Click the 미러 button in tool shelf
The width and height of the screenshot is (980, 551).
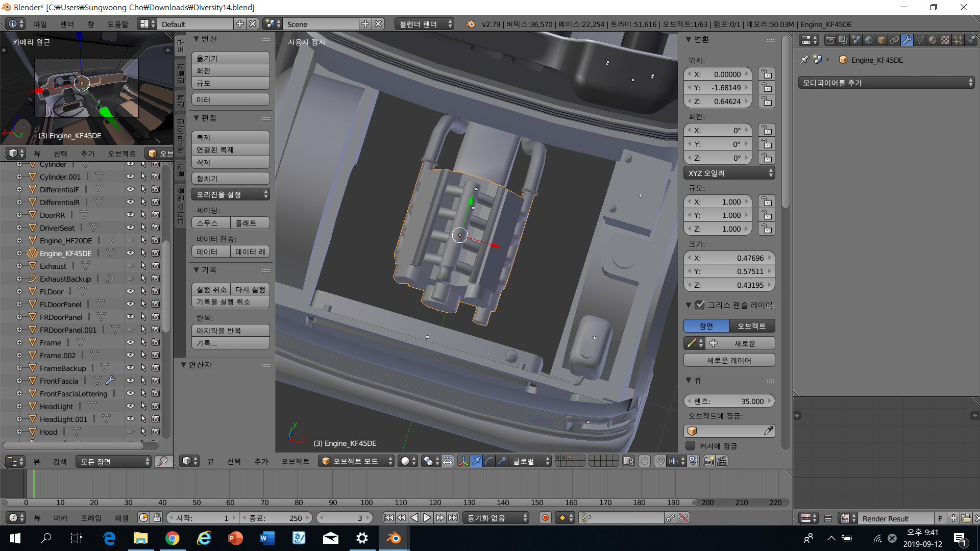[230, 99]
